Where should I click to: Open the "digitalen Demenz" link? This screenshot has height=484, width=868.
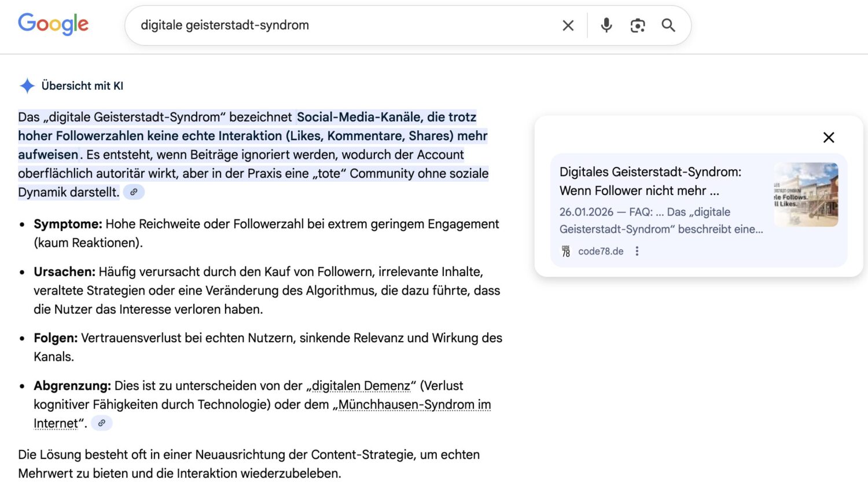(x=361, y=386)
